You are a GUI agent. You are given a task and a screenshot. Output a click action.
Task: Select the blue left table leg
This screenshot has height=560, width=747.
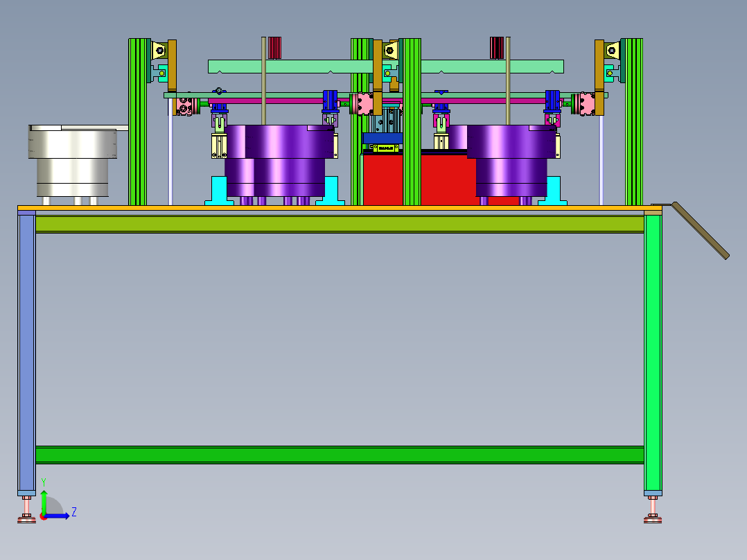(26, 353)
